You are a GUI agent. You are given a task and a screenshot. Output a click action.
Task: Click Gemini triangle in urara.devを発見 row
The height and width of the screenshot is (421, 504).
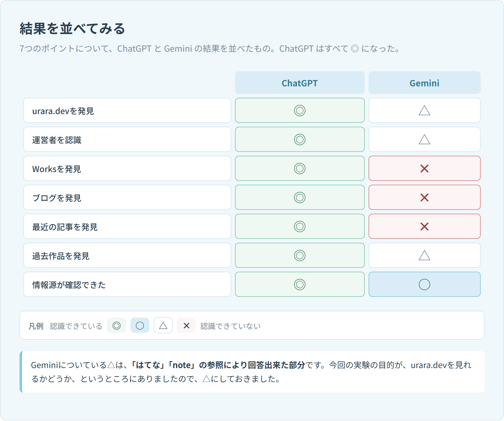tap(424, 111)
